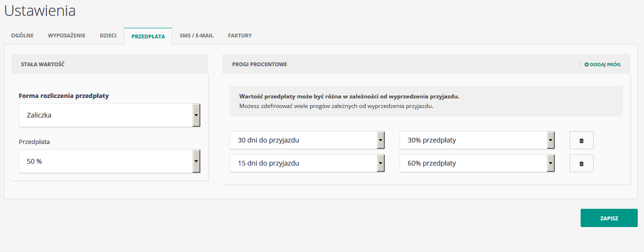644x252 pixels.
Task: Open the SMS / E-mail tab
Action: [196, 36]
